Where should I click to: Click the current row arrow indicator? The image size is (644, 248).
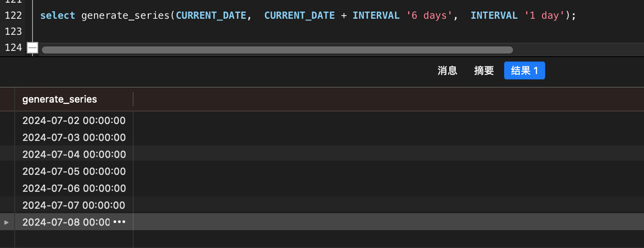(x=6, y=222)
